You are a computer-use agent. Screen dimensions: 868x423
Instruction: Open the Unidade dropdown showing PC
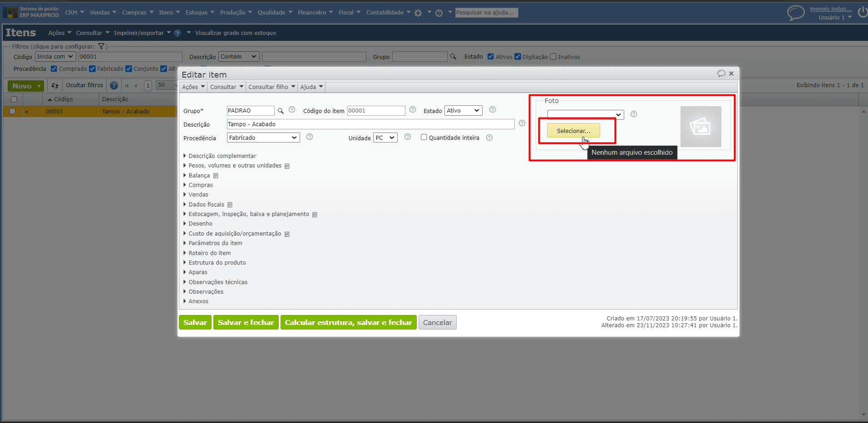pyautogui.click(x=385, y=138)
